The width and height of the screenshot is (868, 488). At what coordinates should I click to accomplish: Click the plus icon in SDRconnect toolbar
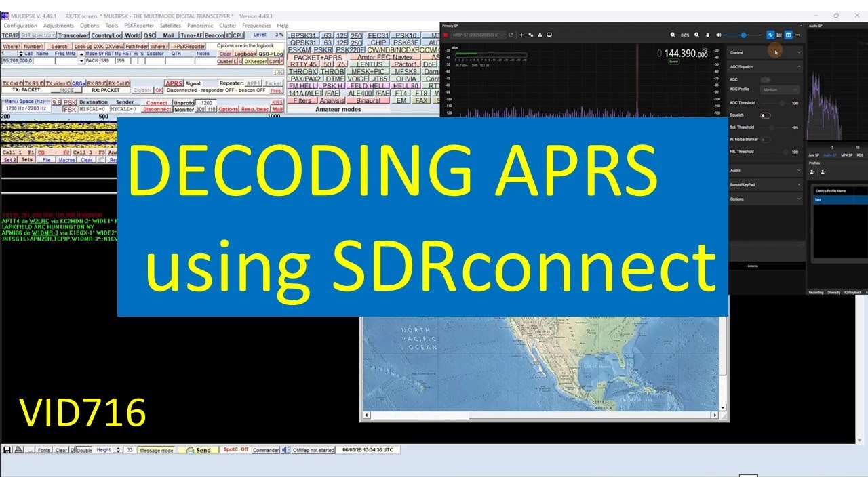521,34
